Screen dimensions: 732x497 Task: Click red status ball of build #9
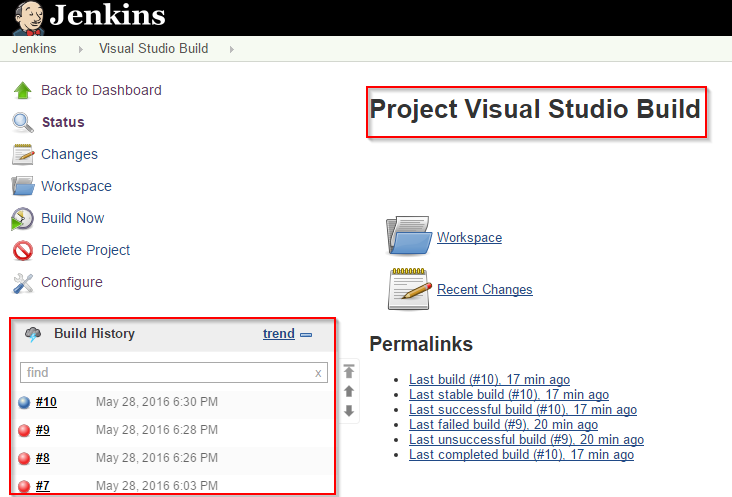24,430
